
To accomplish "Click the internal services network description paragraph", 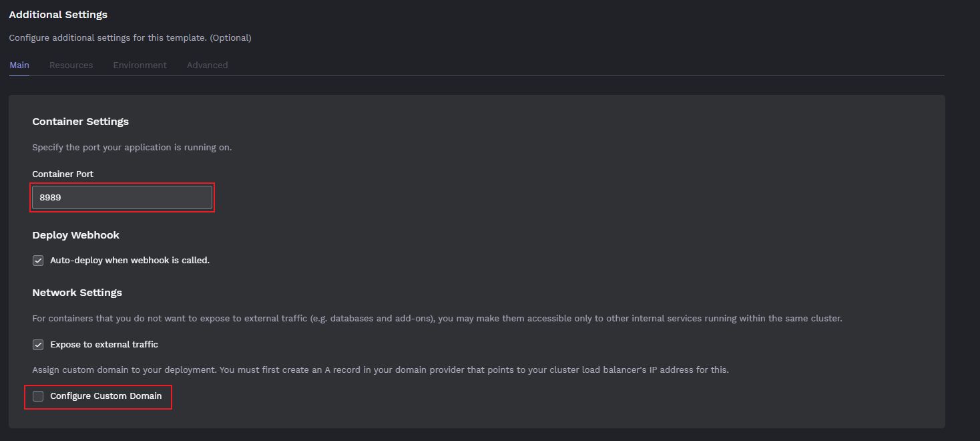I will click(437, 319).
